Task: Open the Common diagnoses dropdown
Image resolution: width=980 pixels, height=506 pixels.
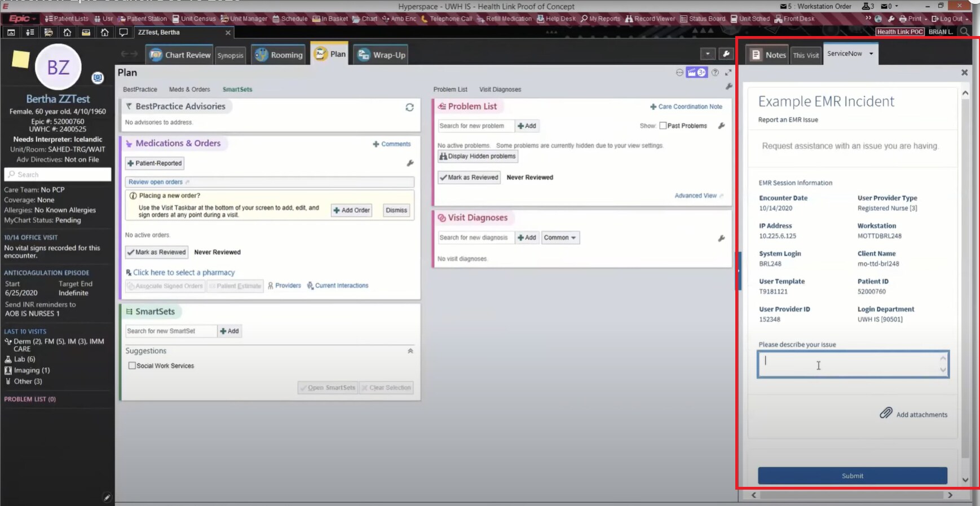Action: [x=560, y=238]
